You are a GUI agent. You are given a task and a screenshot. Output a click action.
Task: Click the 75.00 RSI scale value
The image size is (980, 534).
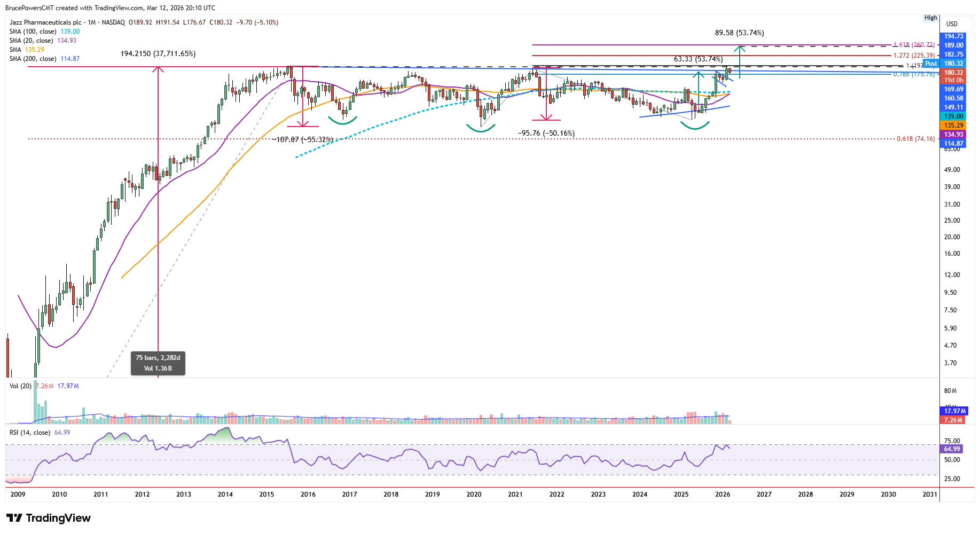point(952,441)
